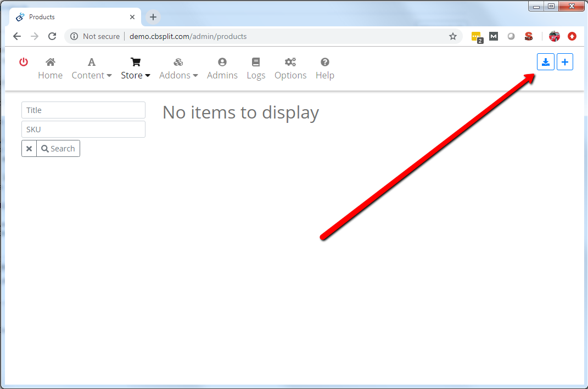Go to Home in admin navigation
The height and width of the screenshot is (389, 588).
tap(50, 69)
